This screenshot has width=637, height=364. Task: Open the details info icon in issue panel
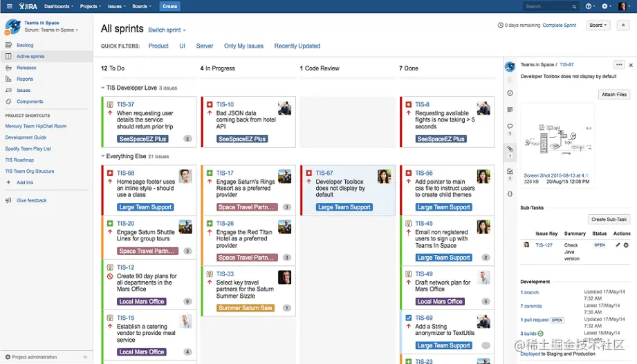click(x=510, y=93)
